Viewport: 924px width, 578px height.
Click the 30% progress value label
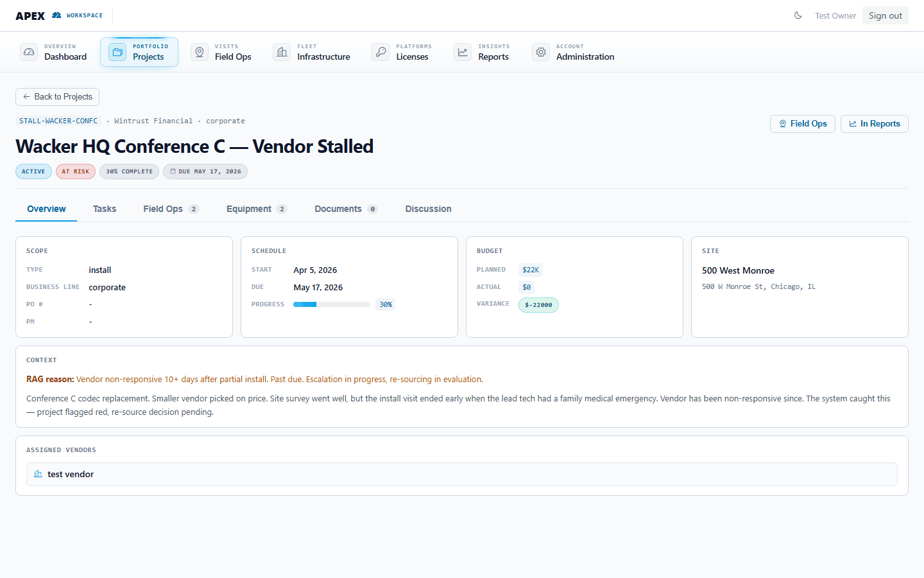pyautogui.click(x=386, y=304)
